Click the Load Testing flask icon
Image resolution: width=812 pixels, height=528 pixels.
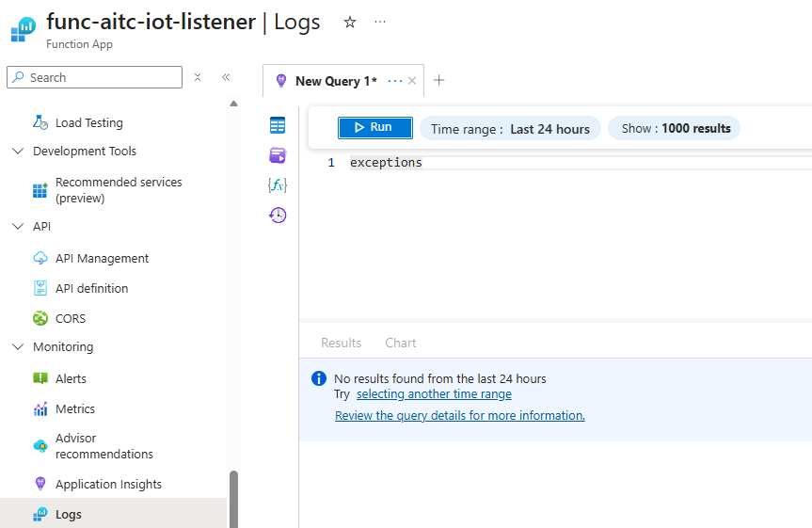40,122
